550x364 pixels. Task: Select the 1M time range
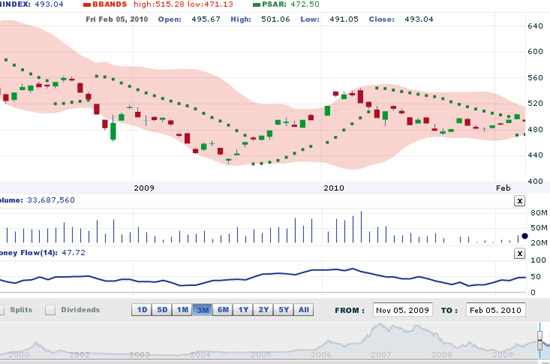click(x=182, y=310)
